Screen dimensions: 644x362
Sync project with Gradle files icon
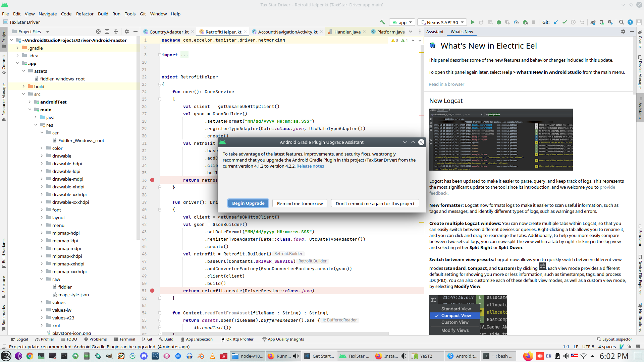click(x=593, y=22)
